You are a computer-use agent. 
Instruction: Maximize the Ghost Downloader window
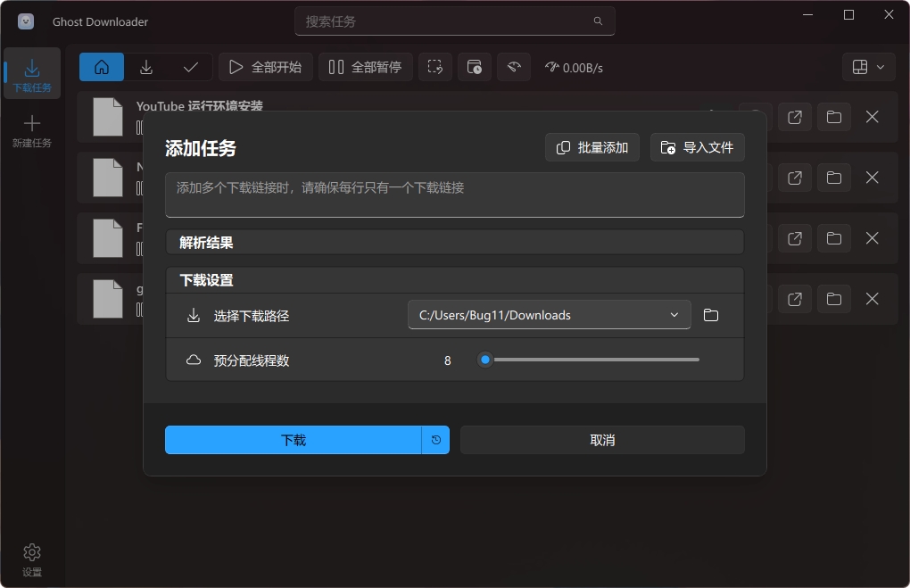click(x=848, y=15)
